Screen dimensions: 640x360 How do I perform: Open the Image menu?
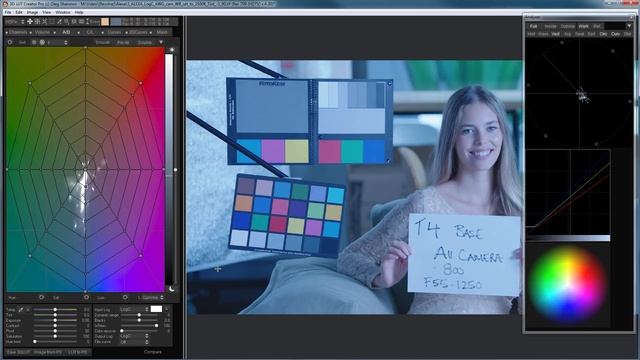pos(32,12)
